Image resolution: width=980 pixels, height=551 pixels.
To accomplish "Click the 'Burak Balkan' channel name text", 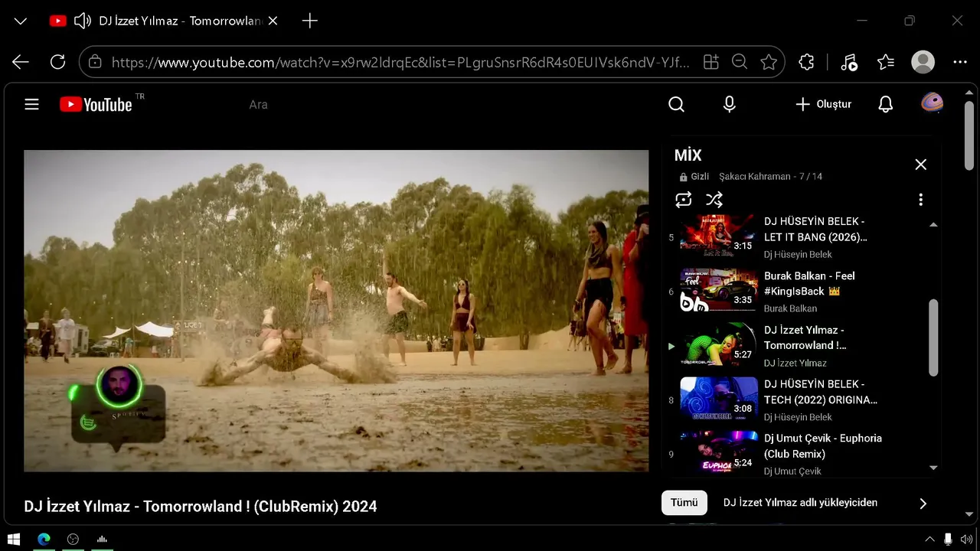I will tap(790, 308).
